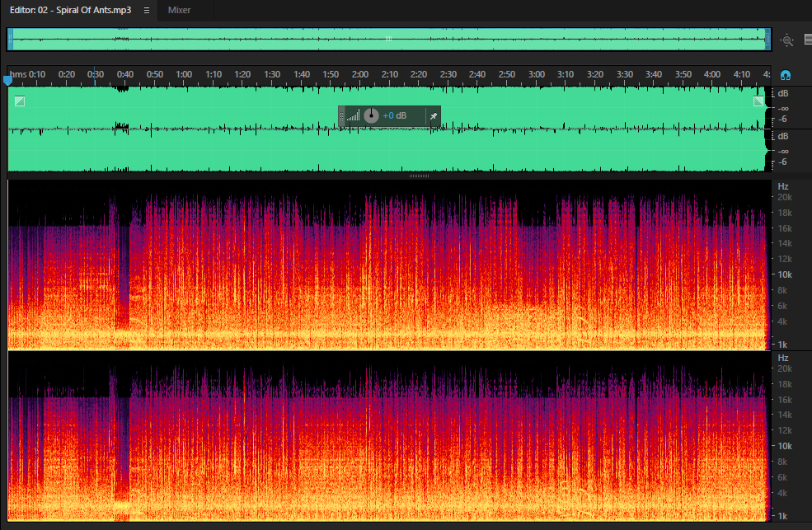Screen dimensions: 812x530
Task: Click the fade out handle on waveform
Action: click(758, 101)
